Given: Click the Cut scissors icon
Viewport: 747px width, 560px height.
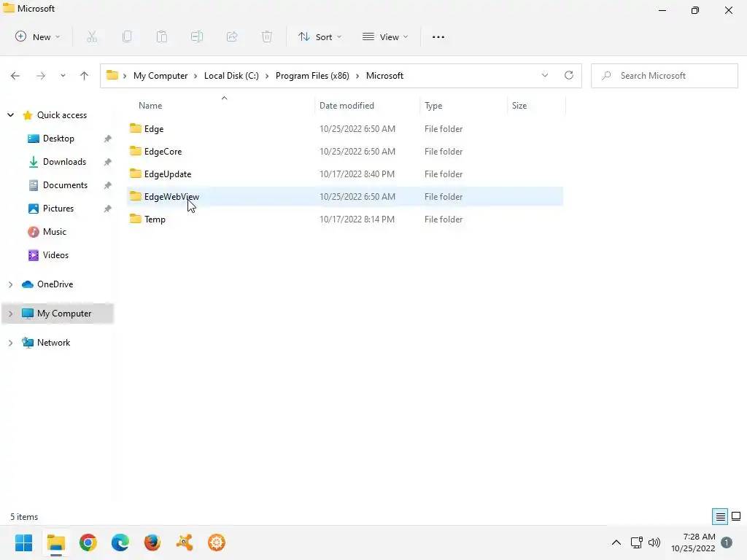Looking at the screenshot, I should (x=92, y=36).
